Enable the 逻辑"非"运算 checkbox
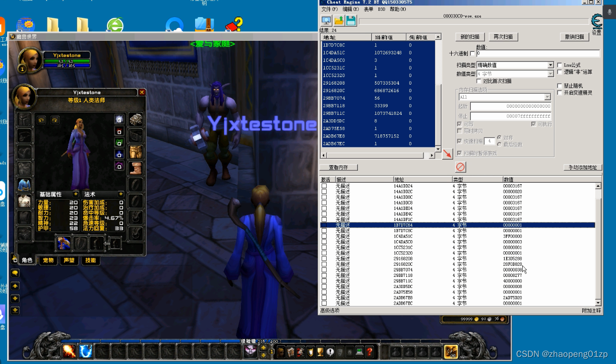Screen dimensions: 616x364 coord(560,72)
